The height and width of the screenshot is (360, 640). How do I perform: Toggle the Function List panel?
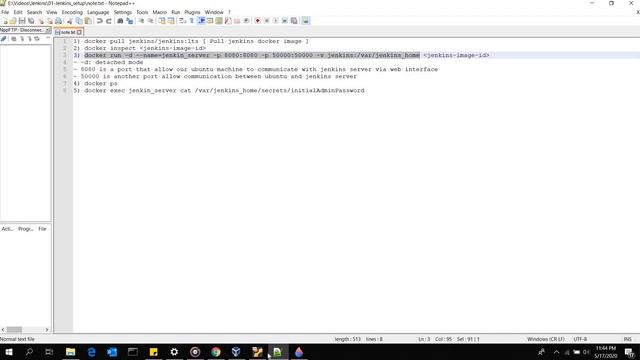pyautogui.click(x=228, y=21)
